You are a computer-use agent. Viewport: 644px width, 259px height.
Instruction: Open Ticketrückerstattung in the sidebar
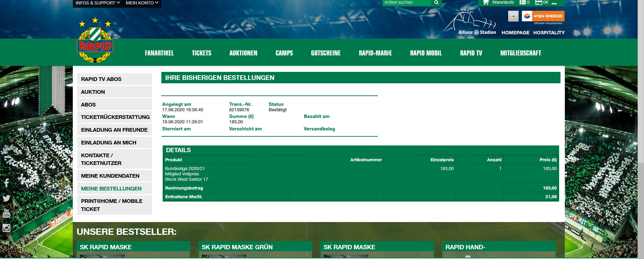tap(114, 117)
